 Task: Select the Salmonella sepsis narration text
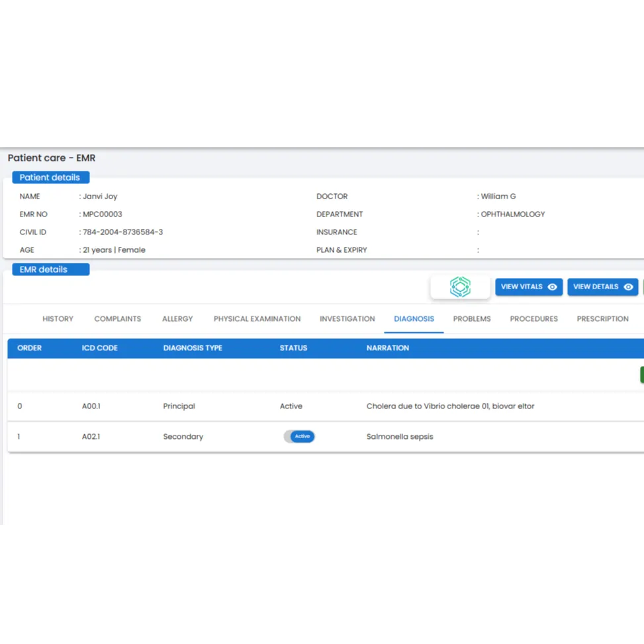(x=400, y=436)
